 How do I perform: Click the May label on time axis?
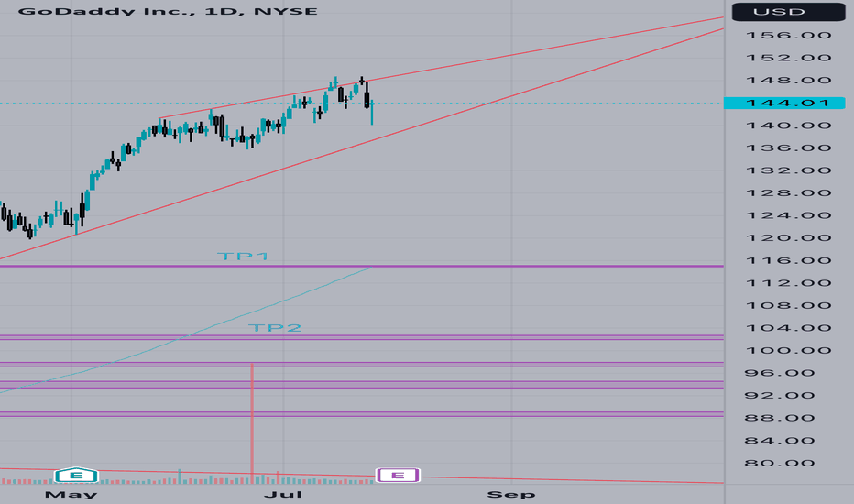click(x=71, y=495)
